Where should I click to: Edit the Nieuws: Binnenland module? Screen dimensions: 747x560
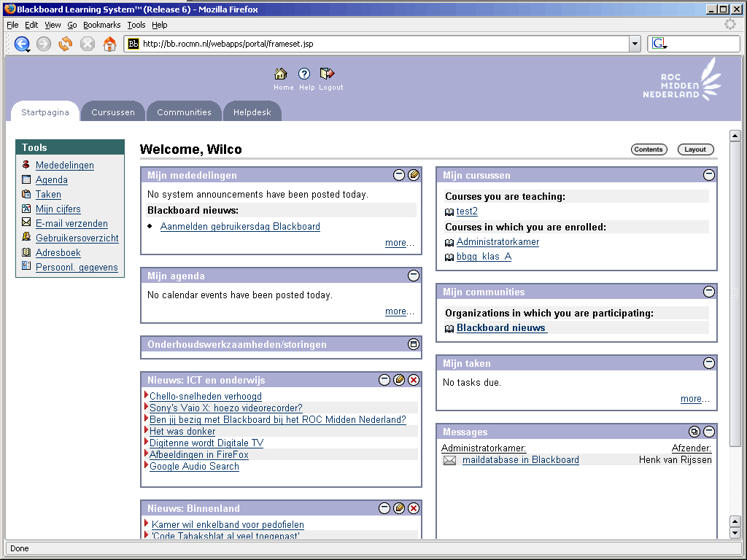(399, 508)
